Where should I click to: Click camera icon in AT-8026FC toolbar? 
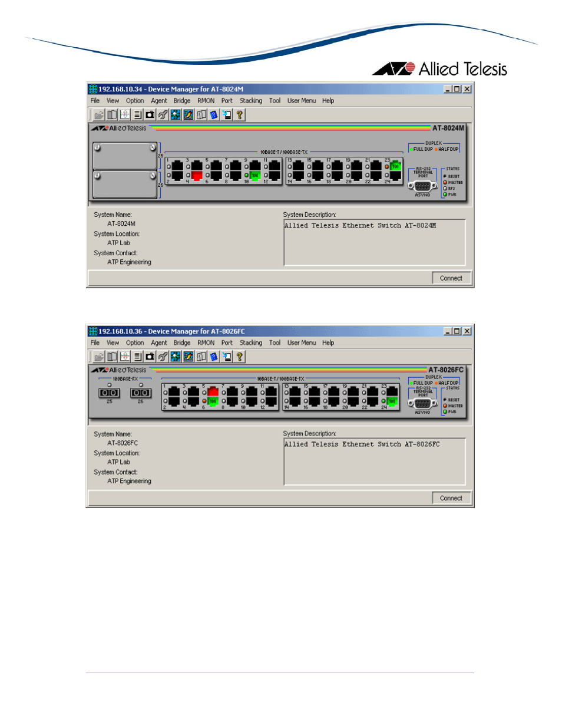pyautogui.click(x=150, y=357)
